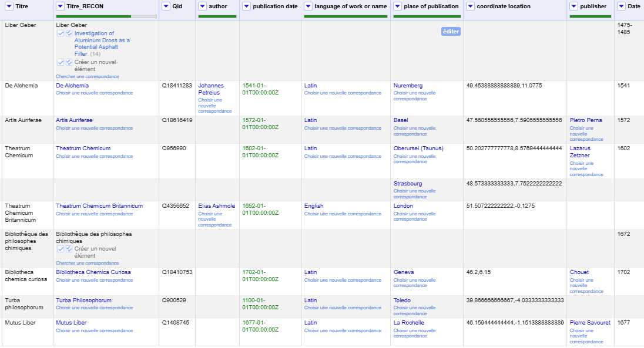The height and width of the screenshot is (348, 644).
Task: Open the Titre_RECON column dropdown arrow
Action: [x=61, y=6]
